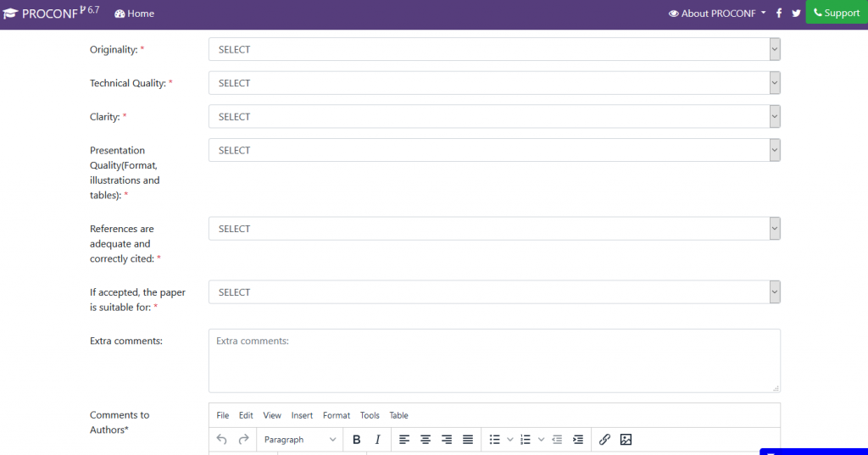Image resolution: width=868 pixels, height=455 pixels.
Task: Open the Facebook icon in header
Action: click(779, 13)
